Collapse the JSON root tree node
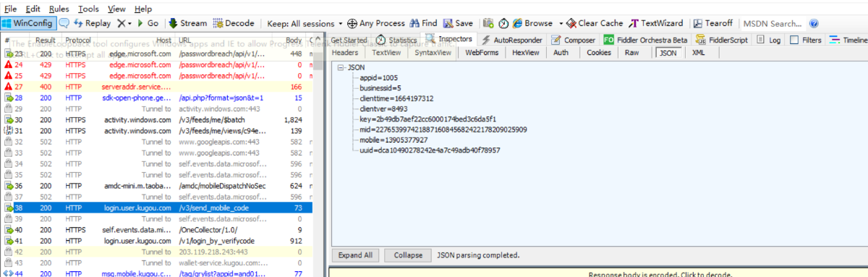Screen dimensions: 868x277 coord(341,67)
